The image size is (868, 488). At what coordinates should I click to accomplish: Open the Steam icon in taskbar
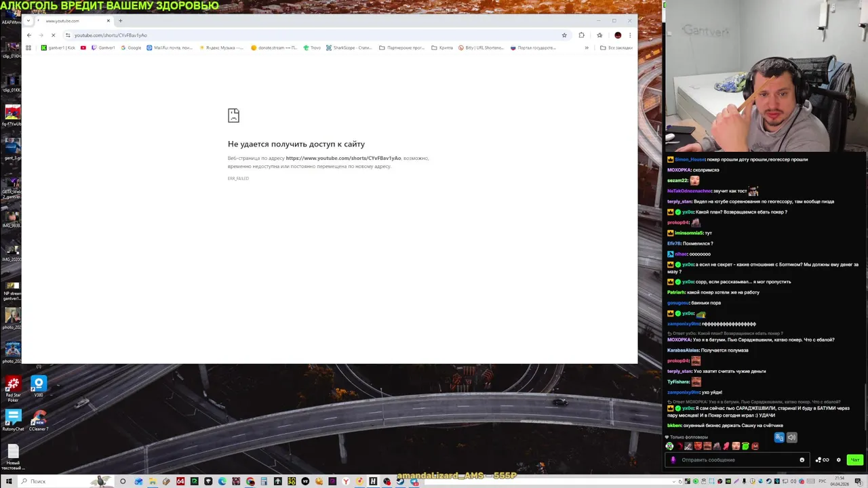400,481
